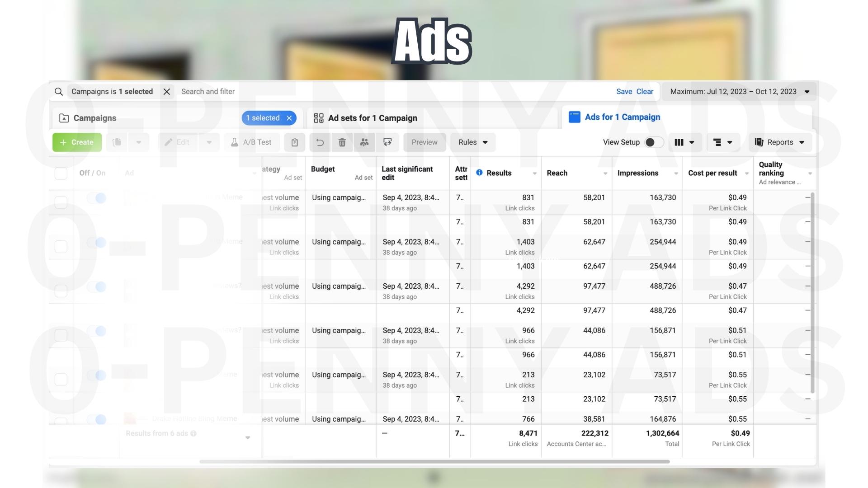Click the search magnifier icon
Image resolution: width=868 pixels, height=488 pixels.
[59, 92]
